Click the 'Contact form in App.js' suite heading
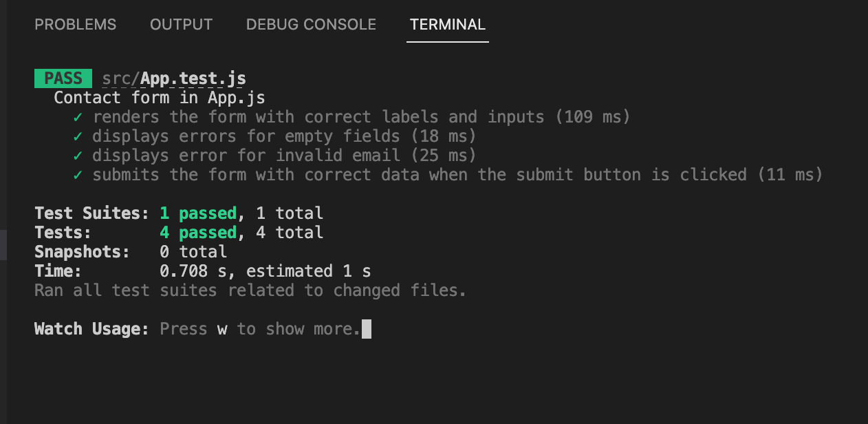The image size is (868, 424). tap(160, 98)
